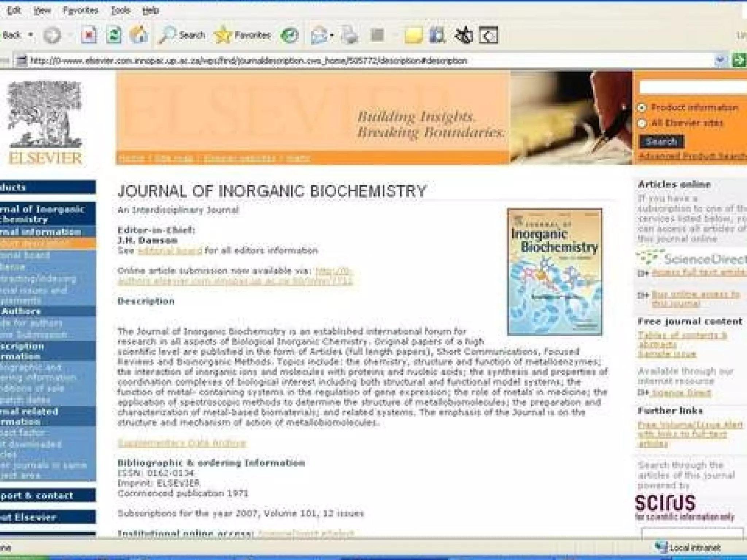Select the Product information radio button

point(642,108)
